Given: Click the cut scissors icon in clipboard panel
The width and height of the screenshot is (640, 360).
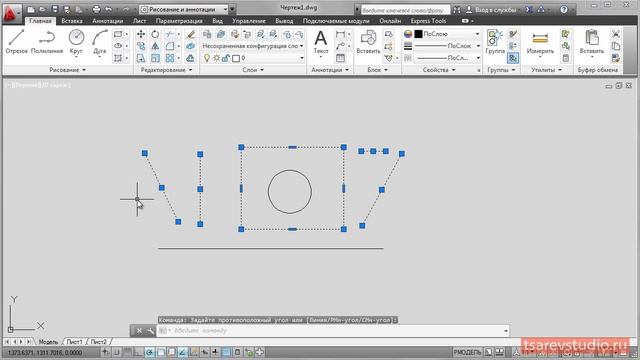Looking at the screenshot, I should point(616,34).
